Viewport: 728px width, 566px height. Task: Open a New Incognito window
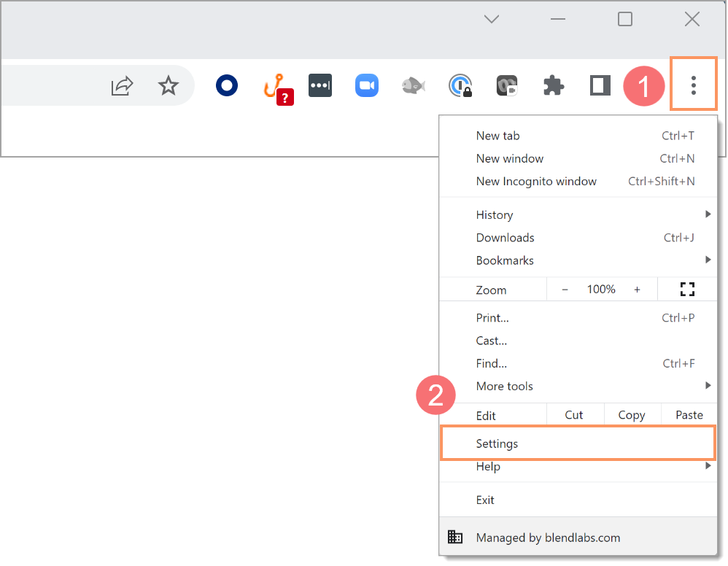click(578, 181)
